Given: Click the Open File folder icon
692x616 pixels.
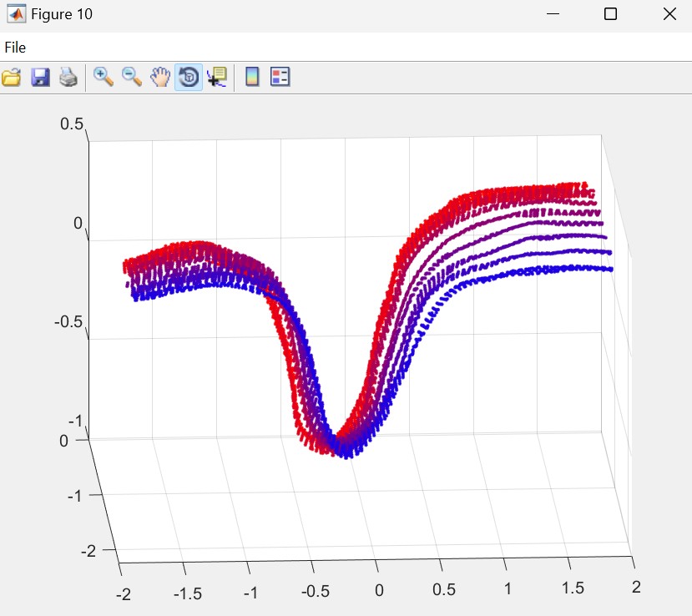Looking at the screenshot, I should point(12,78).
